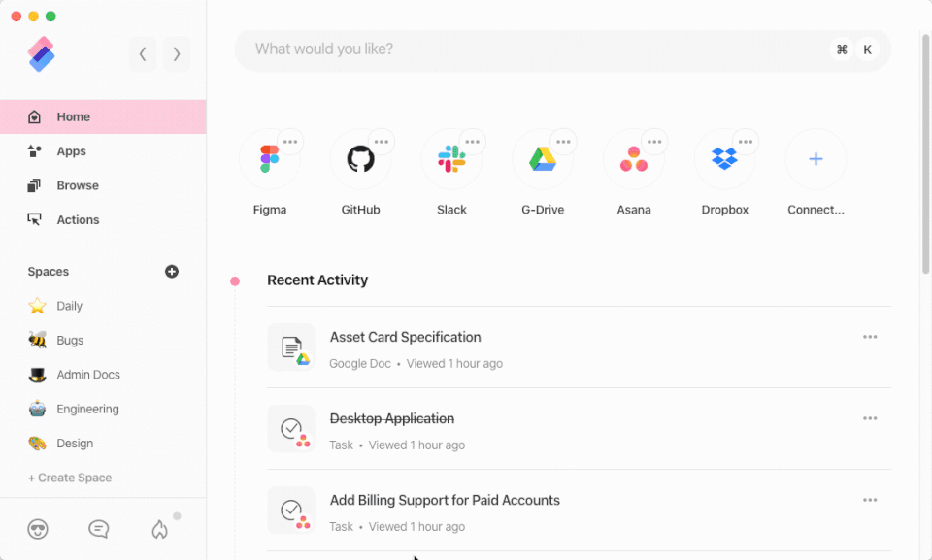Click the Create Space link

(70, 478)
